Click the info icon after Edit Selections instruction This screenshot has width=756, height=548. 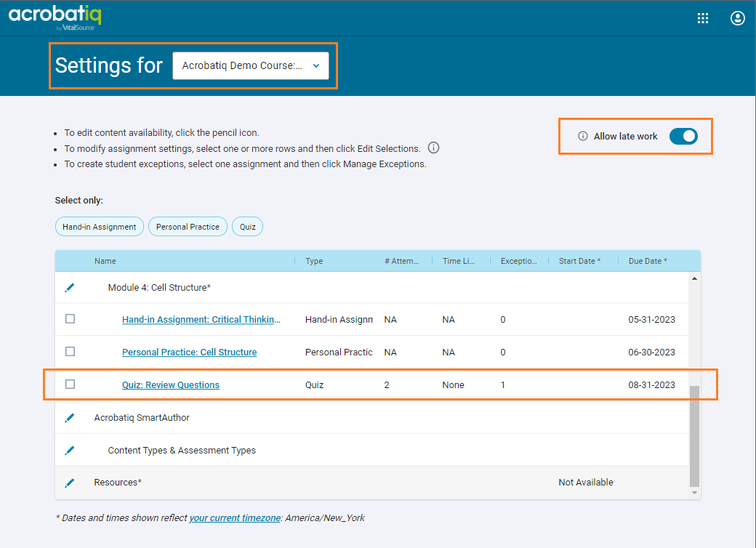[433, 148]
